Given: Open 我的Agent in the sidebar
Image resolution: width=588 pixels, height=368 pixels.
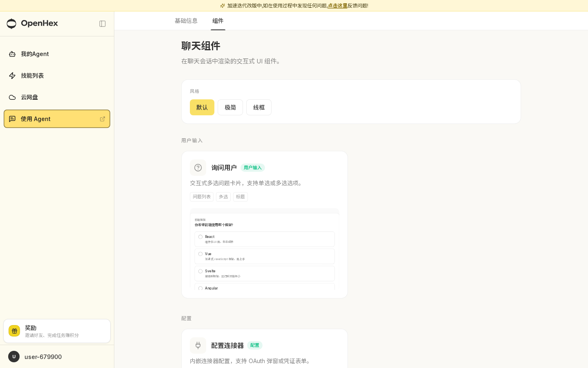Looking at the screenshot, I should 57,54.
